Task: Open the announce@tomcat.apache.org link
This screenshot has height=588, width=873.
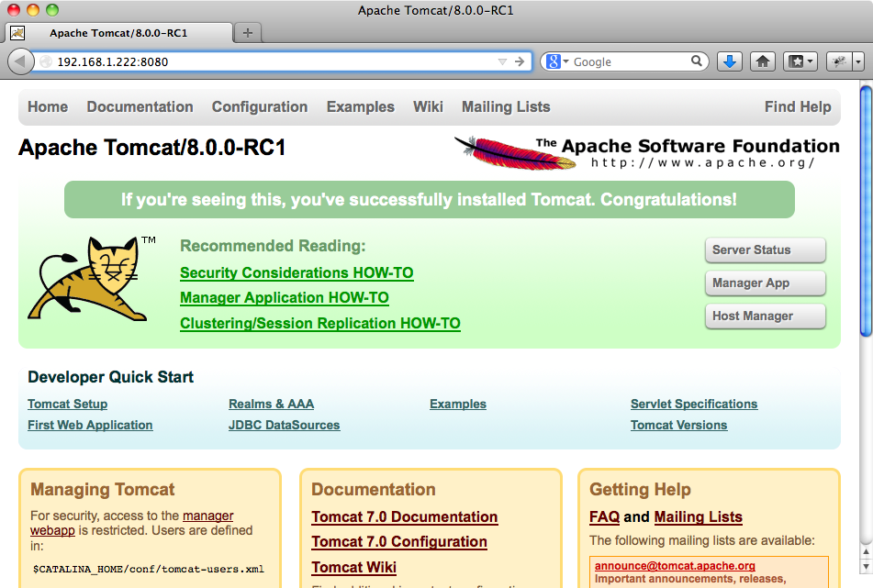Action: pos(675,566)
